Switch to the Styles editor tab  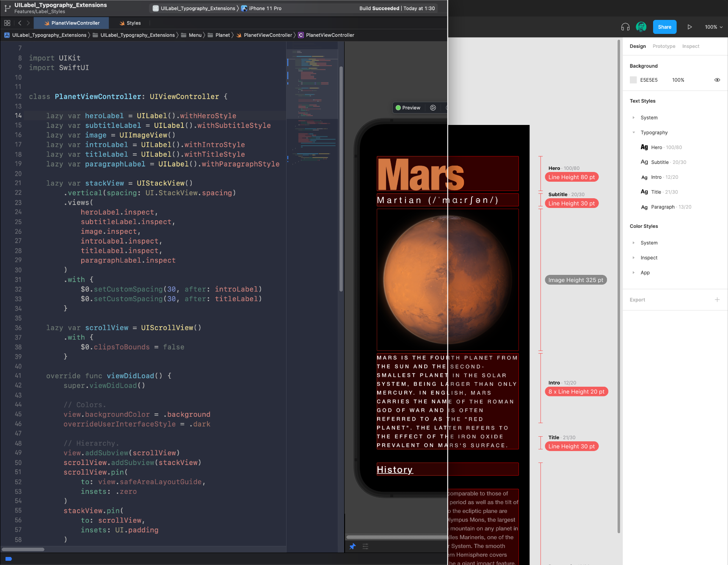point(130,23)
